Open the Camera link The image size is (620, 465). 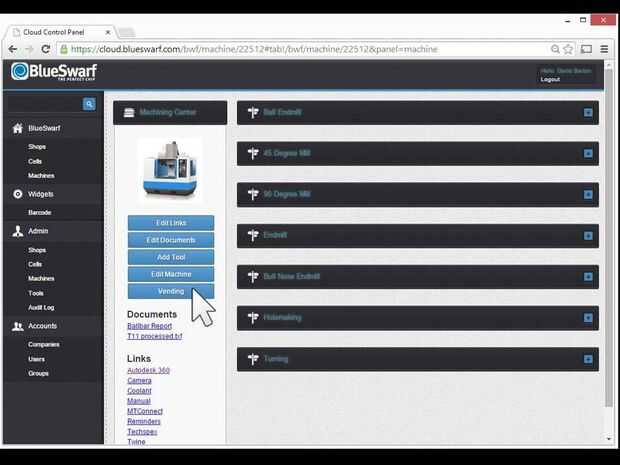tap(139, 381)
